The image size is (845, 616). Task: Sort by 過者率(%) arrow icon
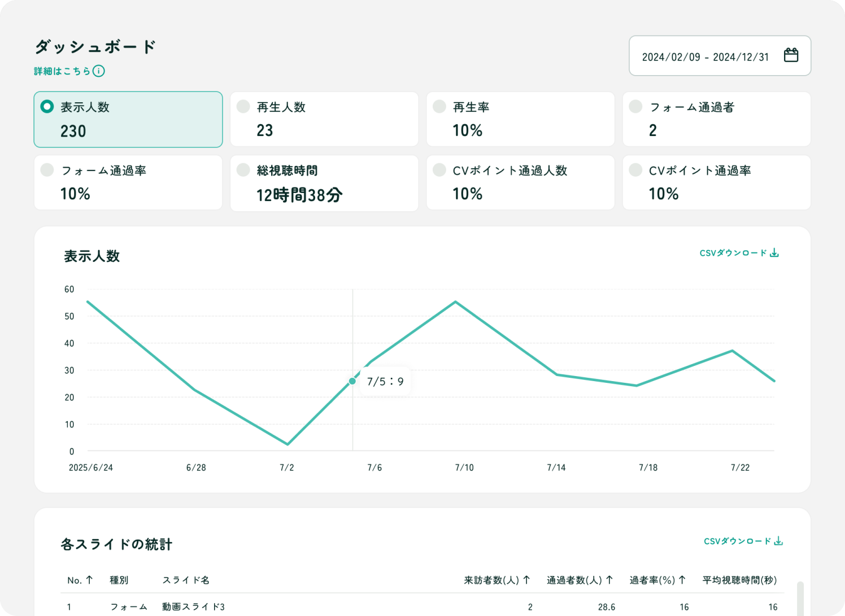(x=682, y=580)
